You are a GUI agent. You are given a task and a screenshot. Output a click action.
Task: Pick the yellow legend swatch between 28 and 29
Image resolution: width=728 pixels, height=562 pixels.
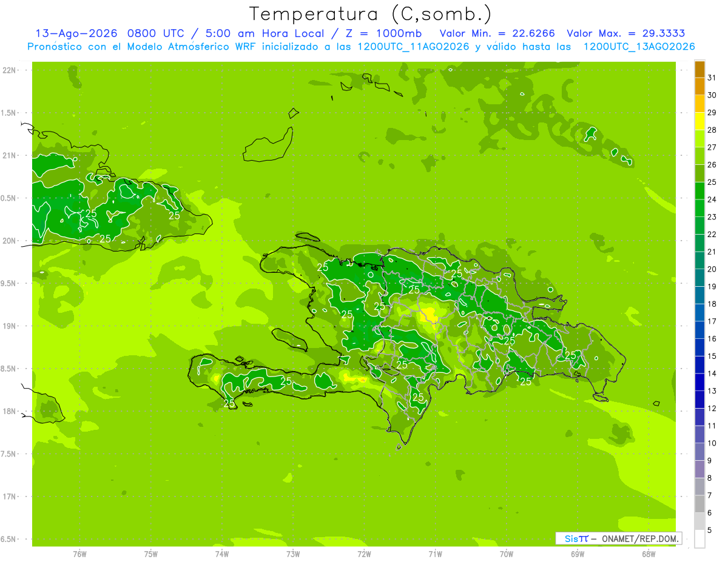pyautogui.click(x=699, y=121)
